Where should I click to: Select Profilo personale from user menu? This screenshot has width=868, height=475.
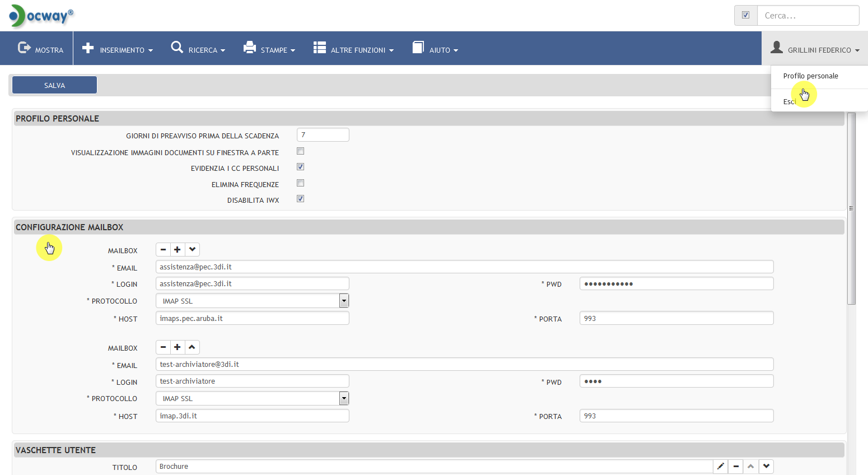pyautogui.click(x=810, y=76)
